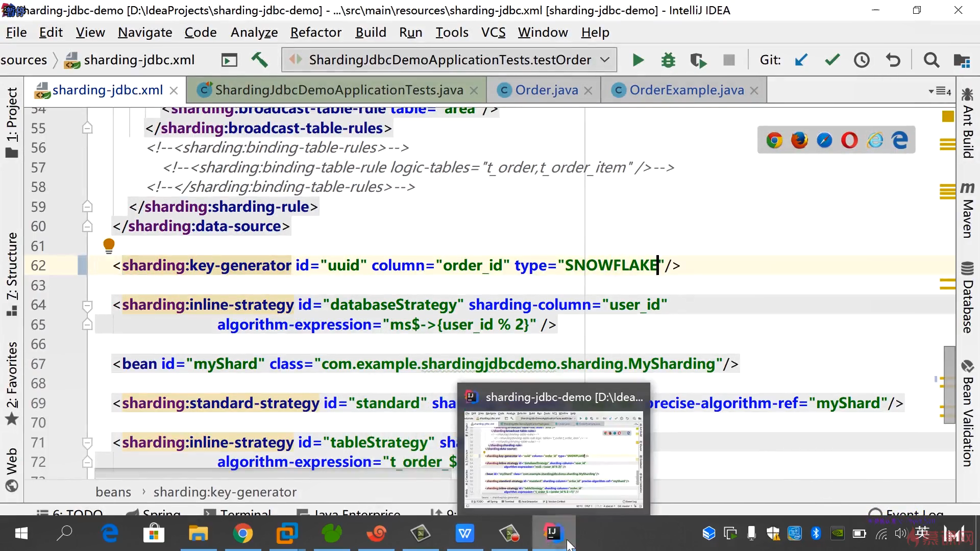Switch to the Order.java tab
This screenshot has height=551, width=980.
coord(546,90)
